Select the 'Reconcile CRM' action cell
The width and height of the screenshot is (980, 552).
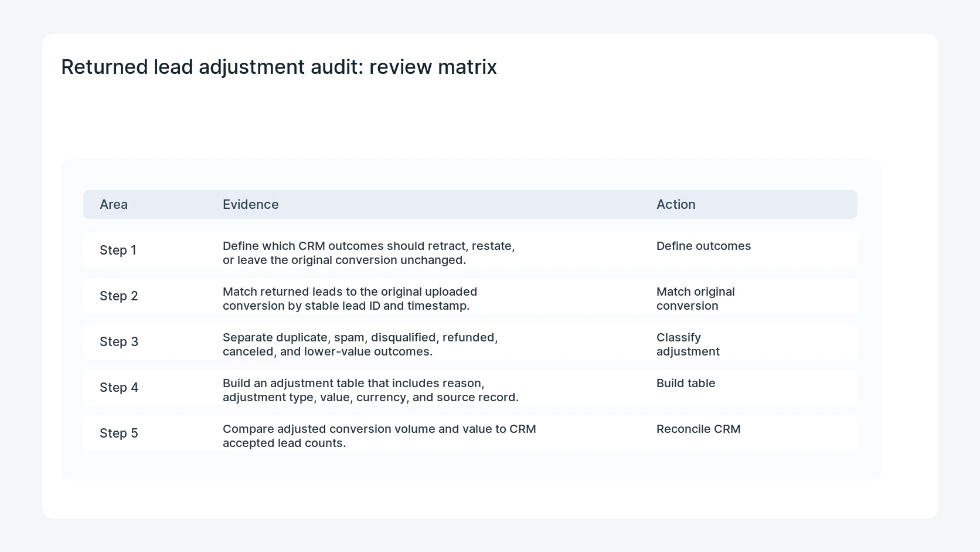[x=698, y=429]
